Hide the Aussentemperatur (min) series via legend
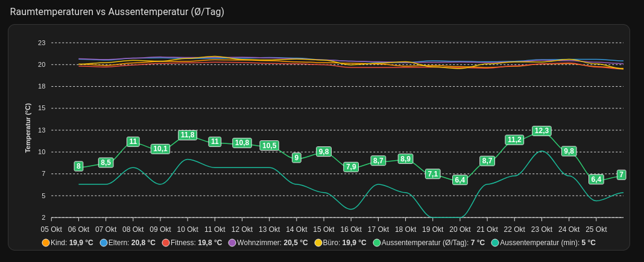The image size is (644, 262). click(x=495, y=243)
